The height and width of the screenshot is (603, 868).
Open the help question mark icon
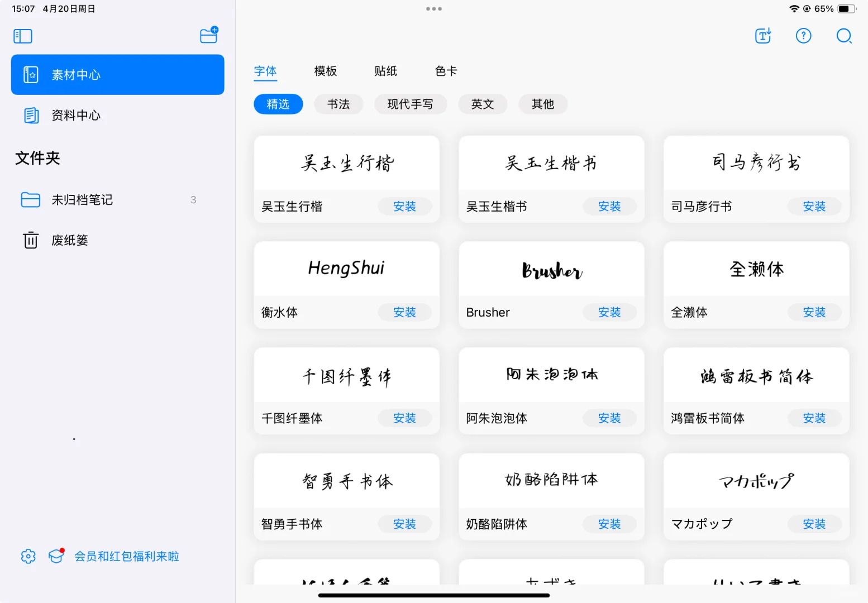[803, 36]
